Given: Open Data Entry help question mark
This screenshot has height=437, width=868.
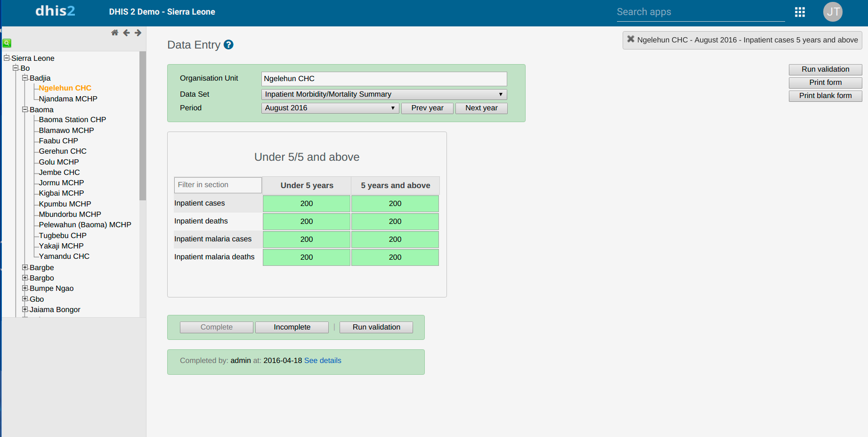Looking at the screenshot, I should point(228,45).
